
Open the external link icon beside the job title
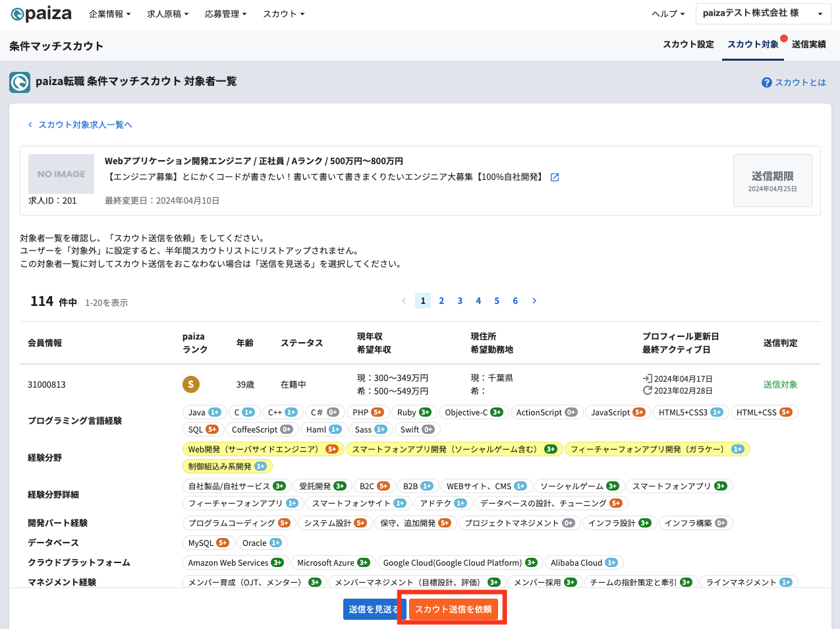pos(555,177)
